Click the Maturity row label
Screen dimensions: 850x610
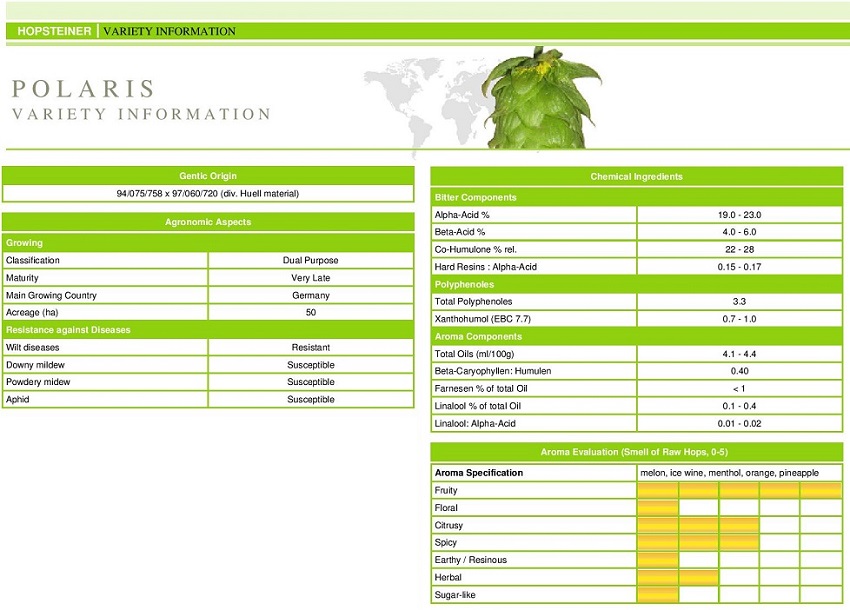click(x=22, y=278)
